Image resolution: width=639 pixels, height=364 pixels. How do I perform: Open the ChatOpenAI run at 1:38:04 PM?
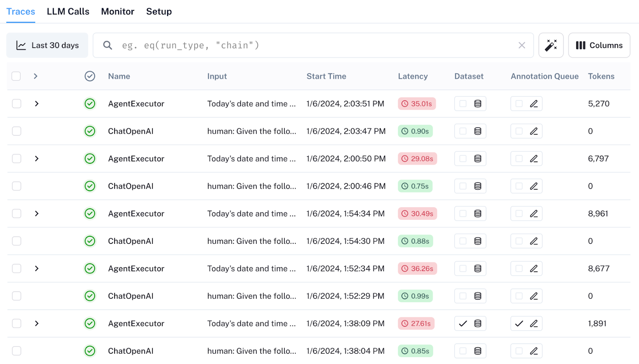point(131,351)
